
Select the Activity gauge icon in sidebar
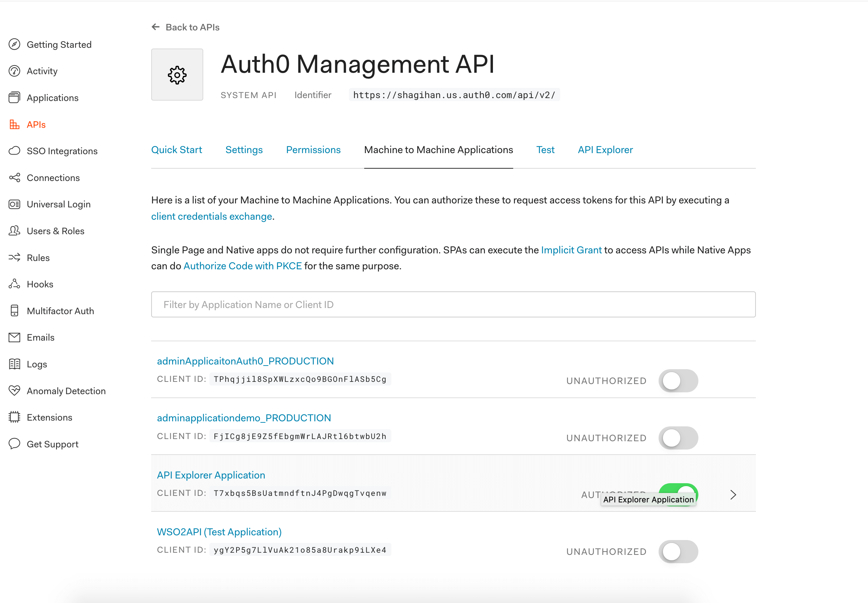click(x=14, y=71)
